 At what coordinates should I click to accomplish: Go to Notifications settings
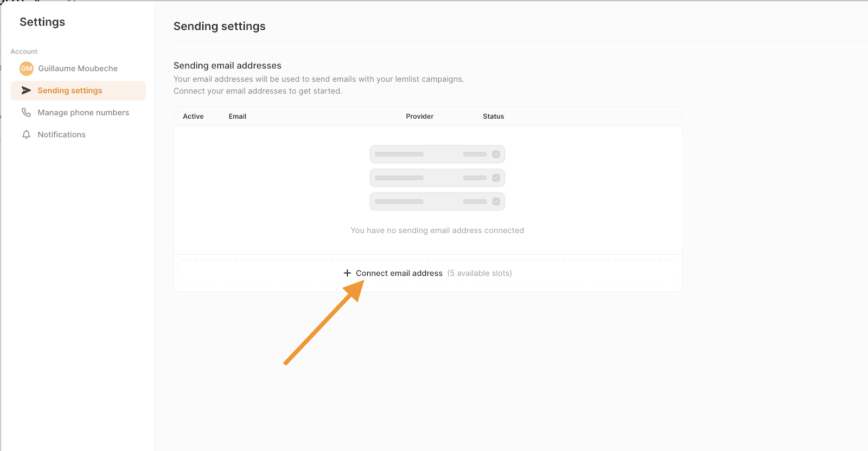tap(61, 134)
